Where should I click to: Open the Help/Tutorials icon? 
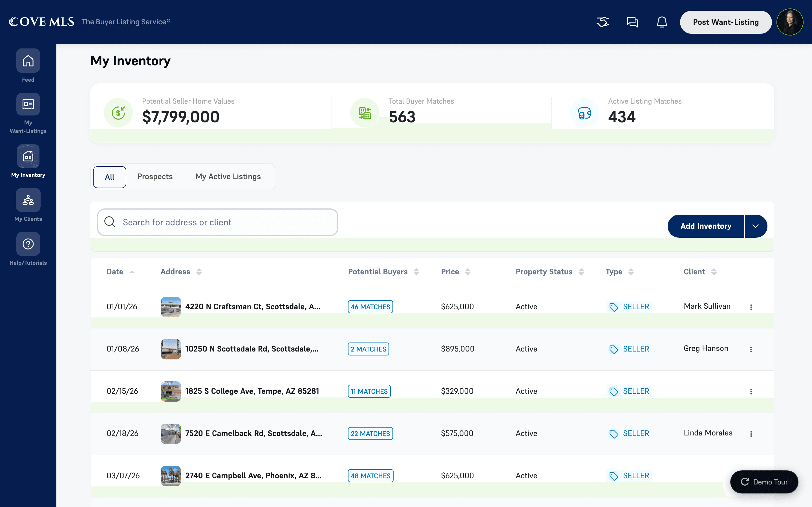(28, 244)
